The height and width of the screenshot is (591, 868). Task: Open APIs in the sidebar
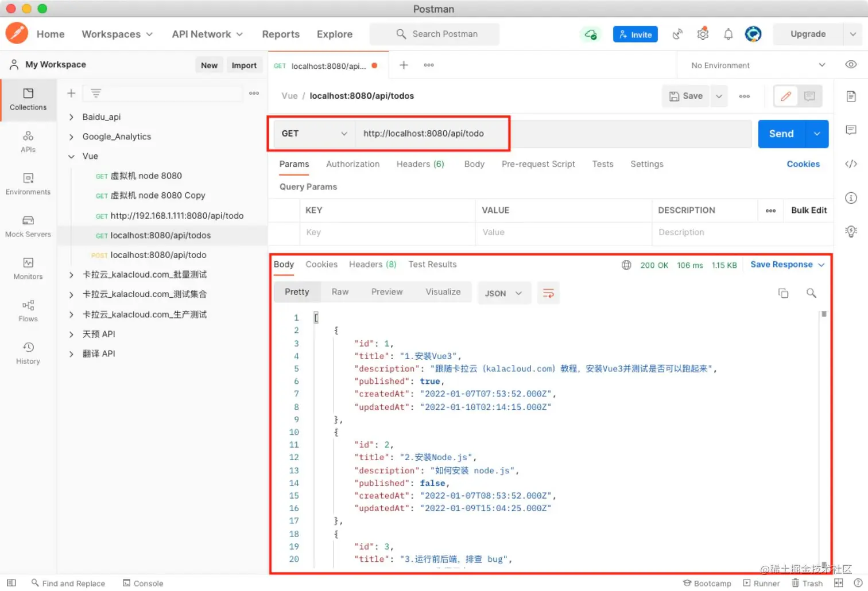click(28, 142)
